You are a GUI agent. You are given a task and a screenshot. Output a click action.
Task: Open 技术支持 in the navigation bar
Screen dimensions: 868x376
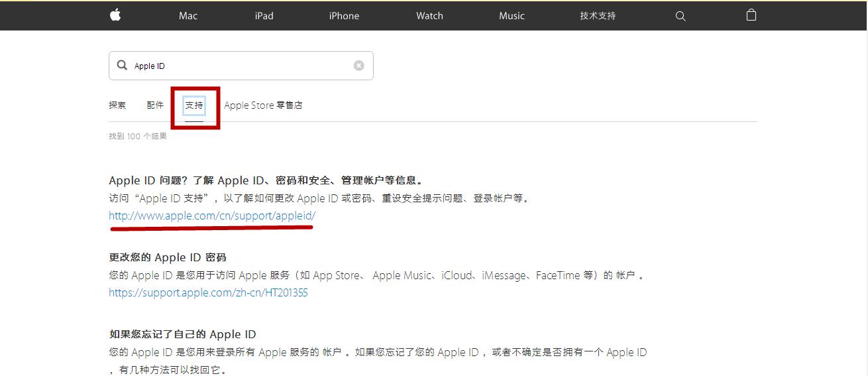click(598, 16)
